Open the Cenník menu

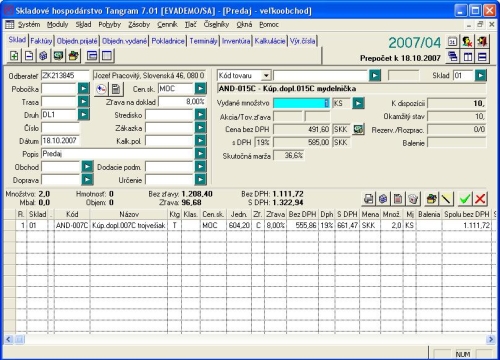pos(167,24)
